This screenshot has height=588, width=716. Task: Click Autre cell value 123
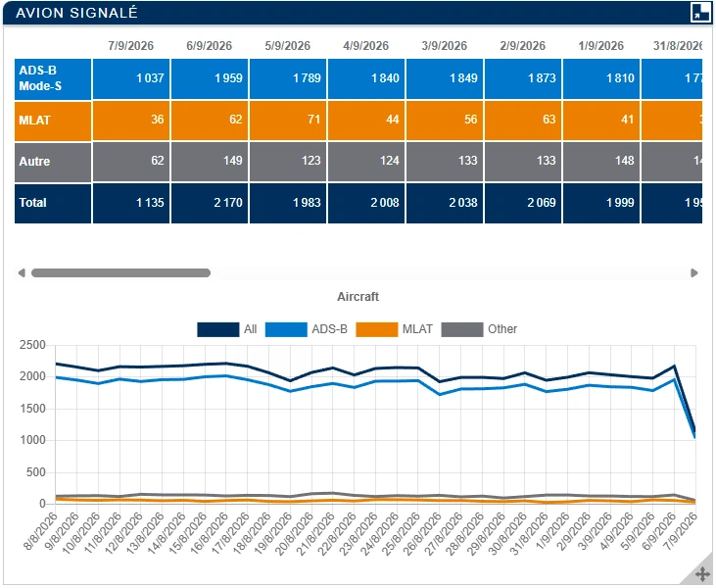point(288,162)
